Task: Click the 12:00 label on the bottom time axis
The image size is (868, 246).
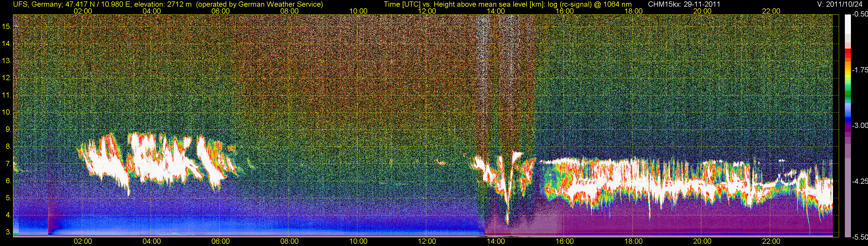Action: pos(427,241)
